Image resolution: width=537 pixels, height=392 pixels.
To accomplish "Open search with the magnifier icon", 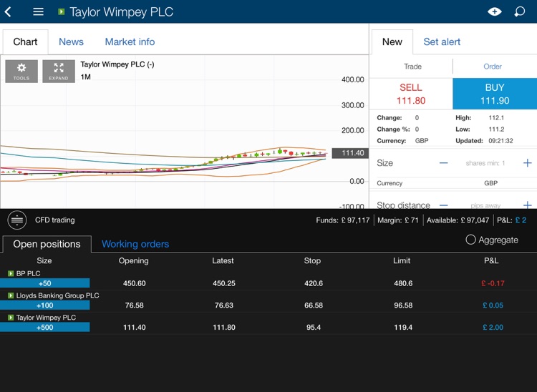I will [x=520, y=12].
